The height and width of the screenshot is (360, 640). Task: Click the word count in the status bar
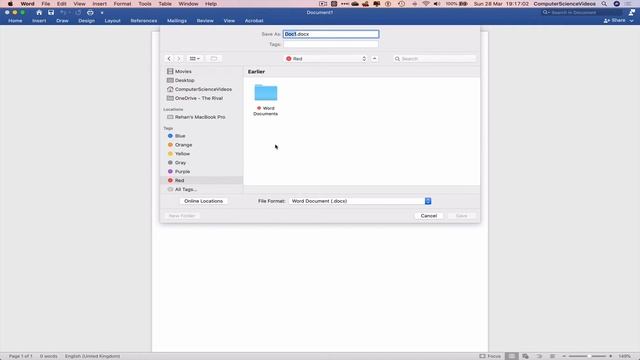(x=49, y=356)
